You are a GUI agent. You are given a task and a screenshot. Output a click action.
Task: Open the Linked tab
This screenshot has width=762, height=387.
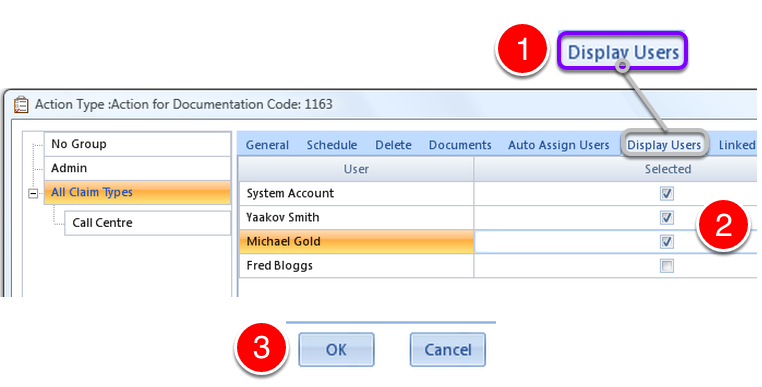(x=737, y=145)
